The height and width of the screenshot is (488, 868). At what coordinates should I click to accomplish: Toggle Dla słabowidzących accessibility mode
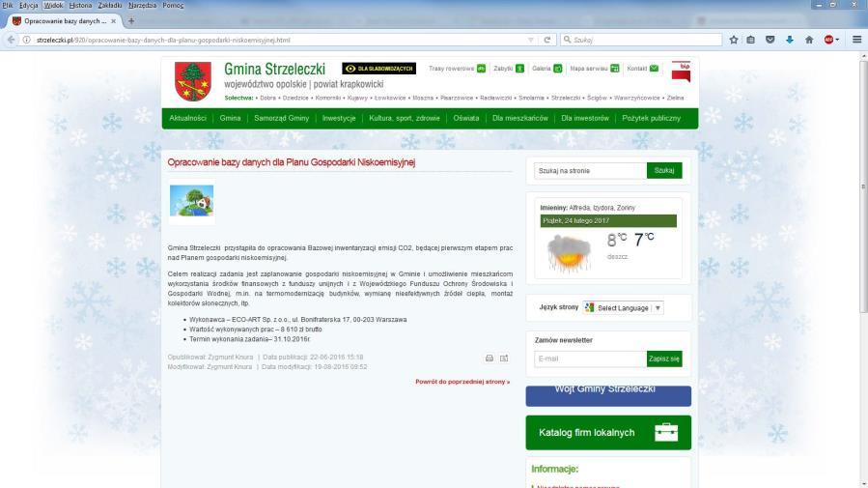point(378,69)
